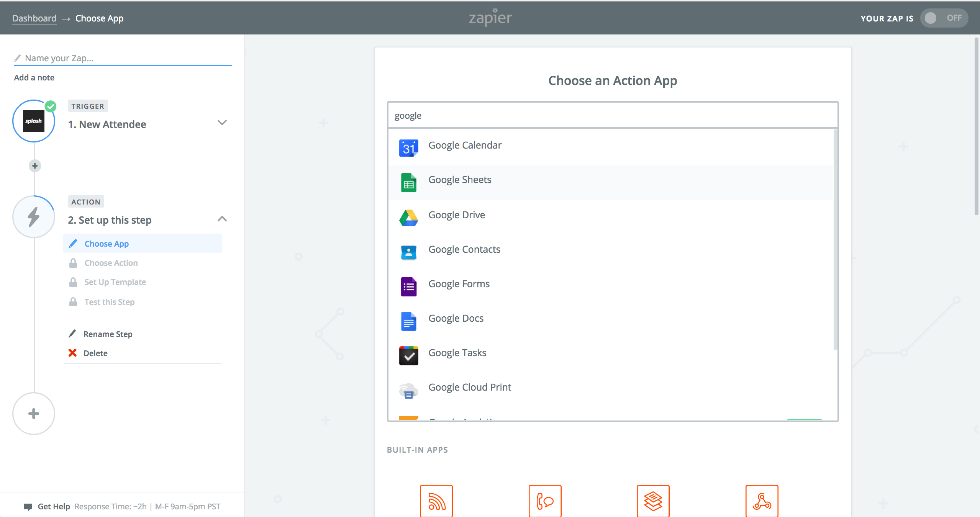Click Rename Step option
The height and width of the screenshot is (517, 980).
tap(108, 334)
